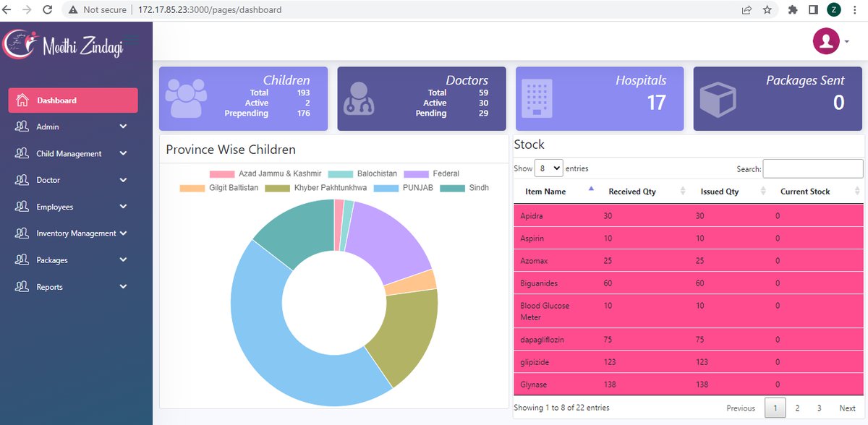
Task: Click the Child Management users icon
Action: tap(22, 153)
